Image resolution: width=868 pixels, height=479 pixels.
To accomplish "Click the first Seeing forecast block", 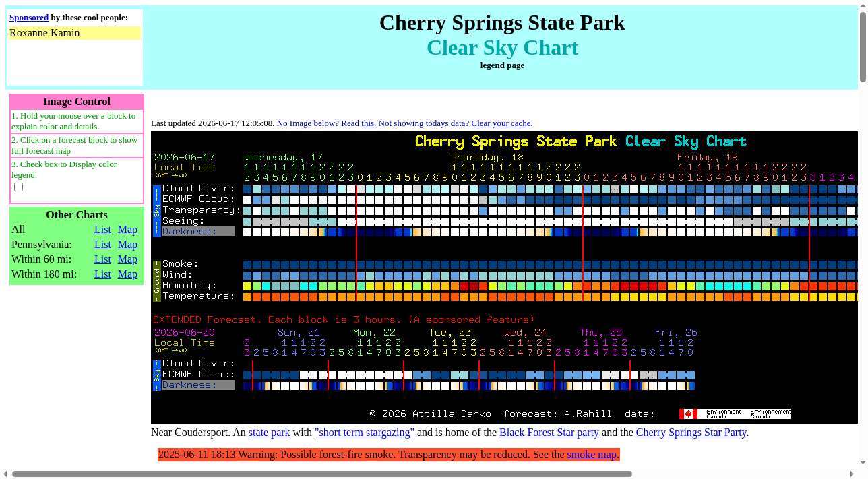I will click(x=247, y=222).
